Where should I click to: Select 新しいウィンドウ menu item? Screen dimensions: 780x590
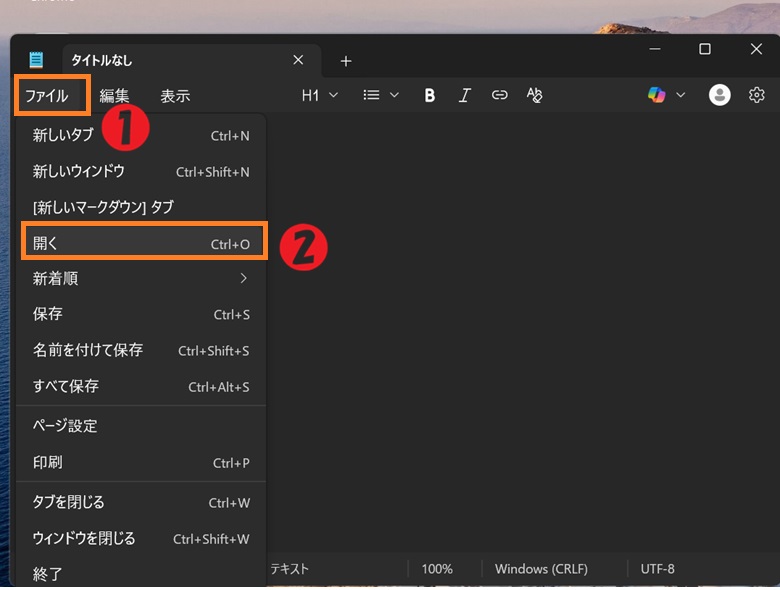click(141, 172)
